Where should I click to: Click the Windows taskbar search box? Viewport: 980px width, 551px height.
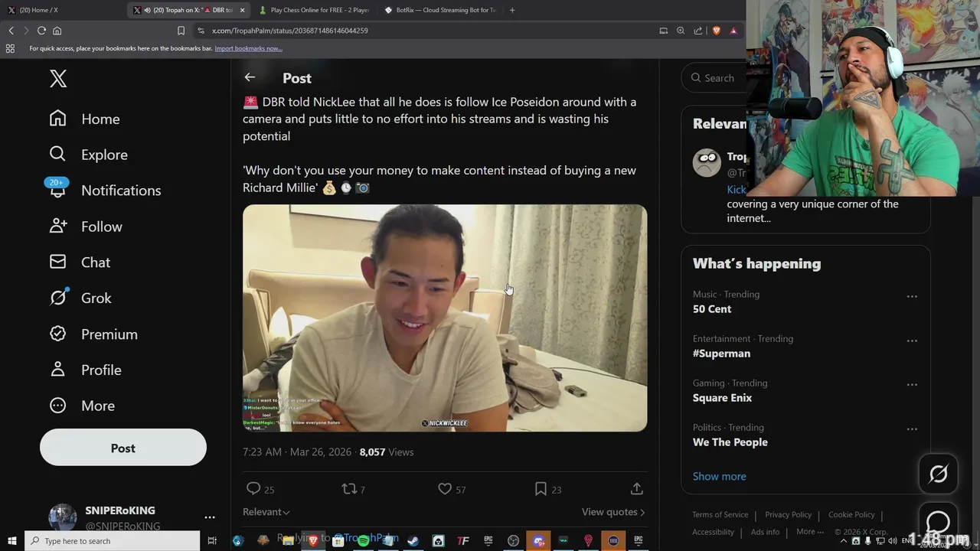click(x=113, y=541)
